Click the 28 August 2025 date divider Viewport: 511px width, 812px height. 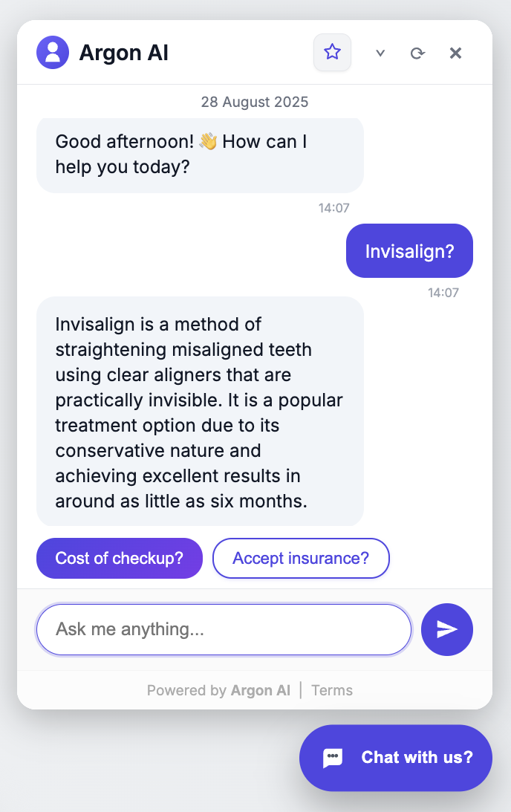(x=254, y=102)
